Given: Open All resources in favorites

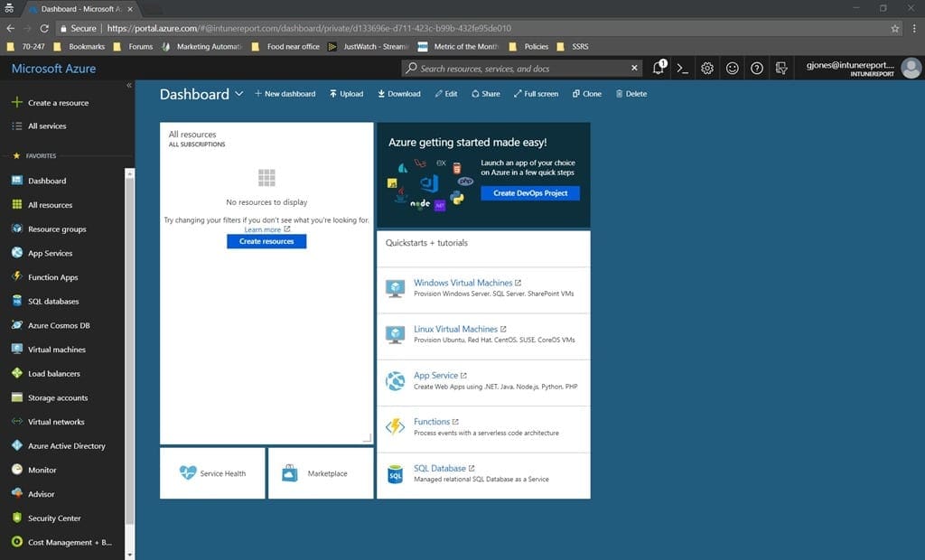Looking at the screenshot, I should point(42,205).
